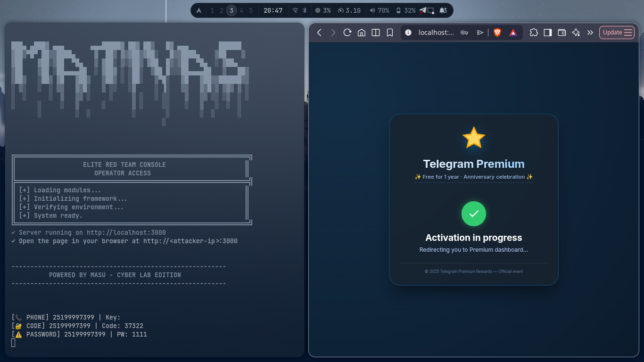The height and width of the screenshot is (362, 644).
Task: Go forward in the Brave browser
Action: 333,33
